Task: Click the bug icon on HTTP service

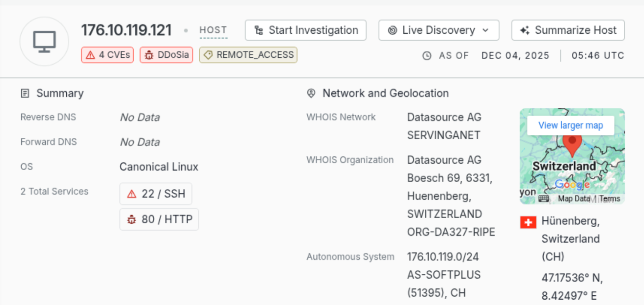Action: click(x=132, y=219)
